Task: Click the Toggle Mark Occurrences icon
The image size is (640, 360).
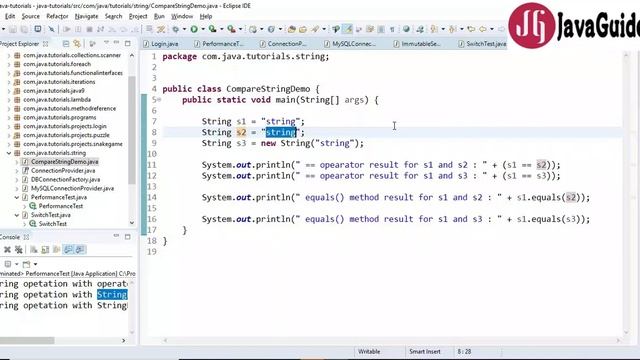Action: pos(347,29)
